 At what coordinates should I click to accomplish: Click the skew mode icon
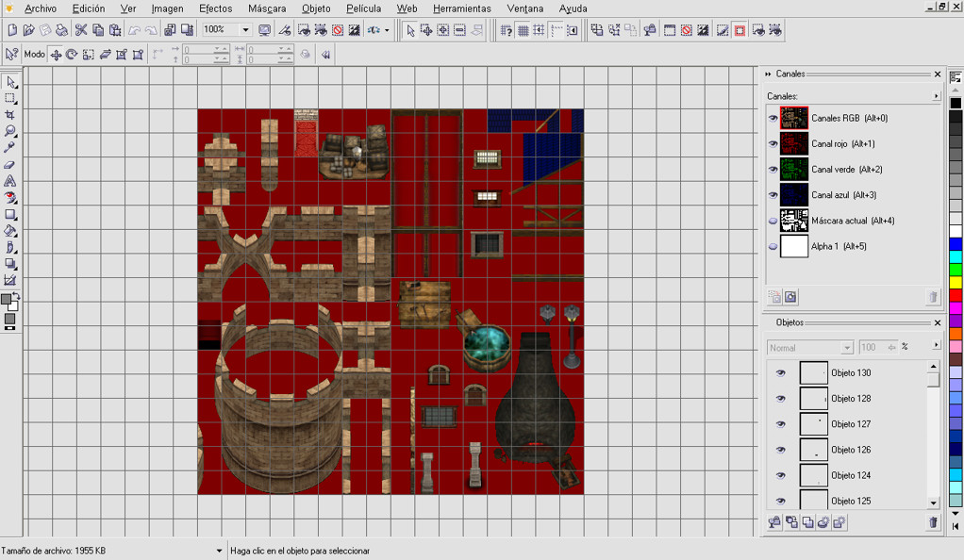point(105,54)
